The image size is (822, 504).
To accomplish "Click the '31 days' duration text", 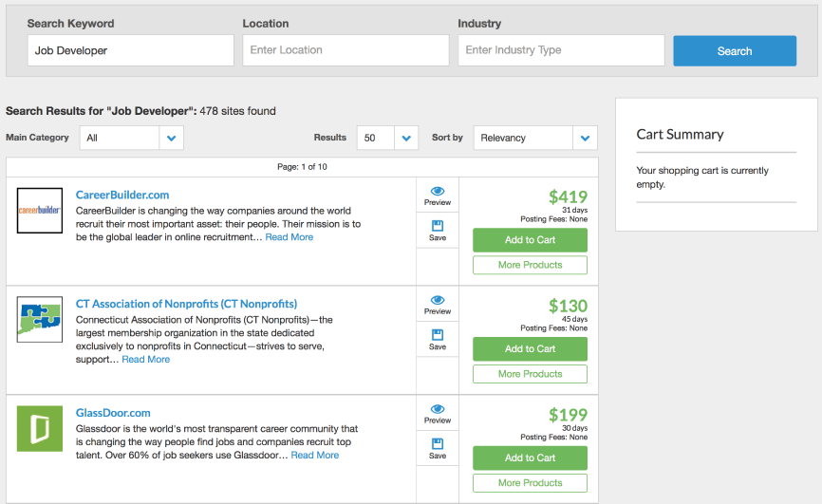I will [x=574, y=210].
